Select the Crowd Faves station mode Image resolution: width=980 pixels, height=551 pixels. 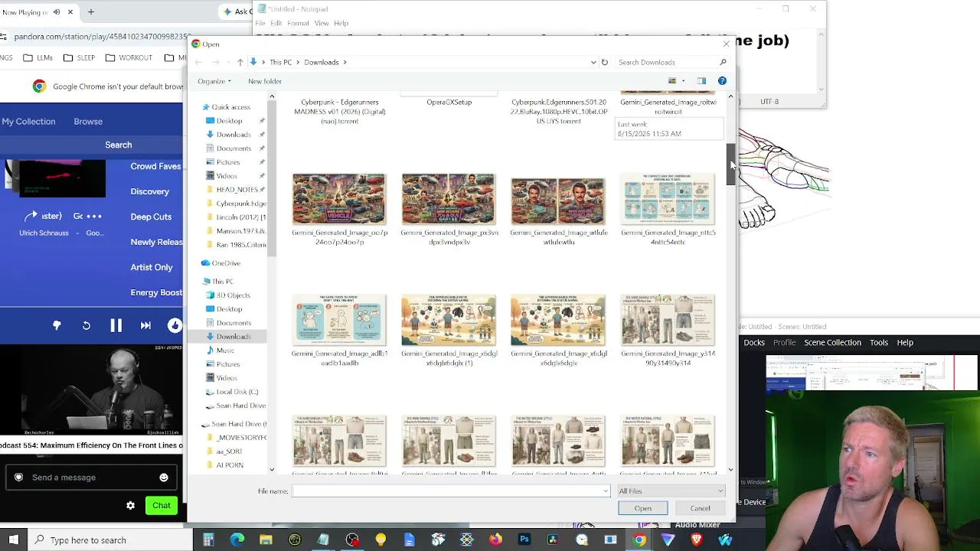(x=155, y=166)
